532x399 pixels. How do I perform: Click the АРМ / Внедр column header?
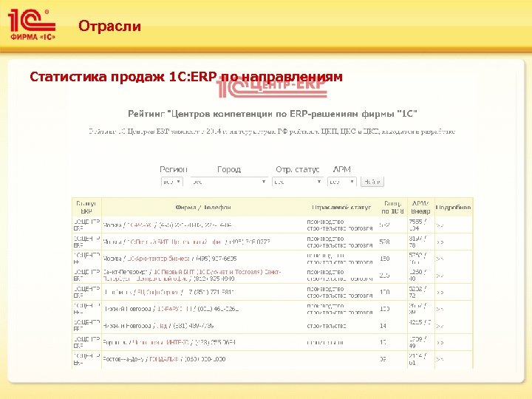420,207
